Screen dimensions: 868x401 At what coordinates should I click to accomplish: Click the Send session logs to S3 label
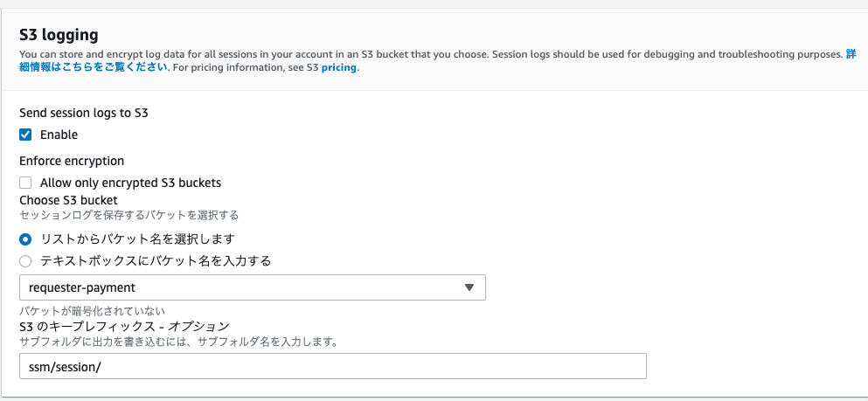84,114
